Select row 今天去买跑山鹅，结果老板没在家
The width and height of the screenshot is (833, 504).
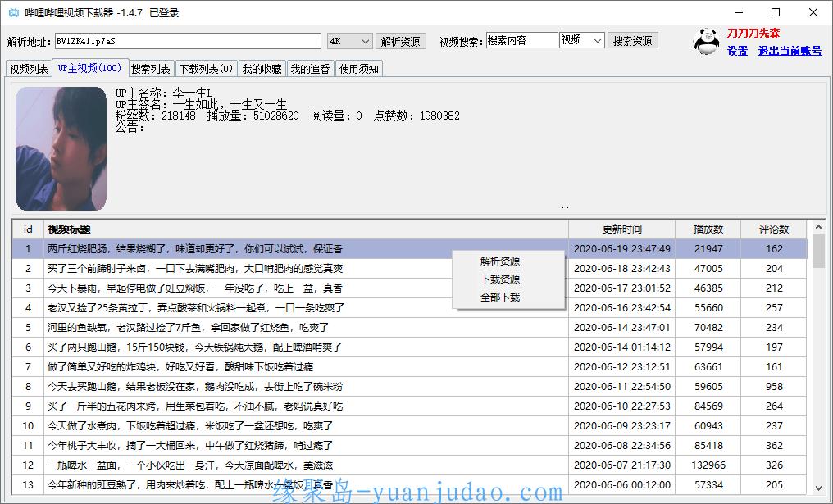(410, 386)
